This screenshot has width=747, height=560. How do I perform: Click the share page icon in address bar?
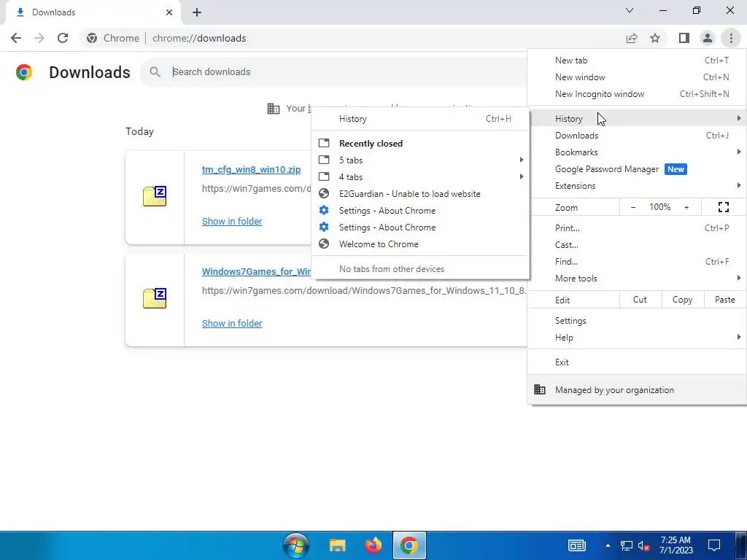tap(632, 38)
